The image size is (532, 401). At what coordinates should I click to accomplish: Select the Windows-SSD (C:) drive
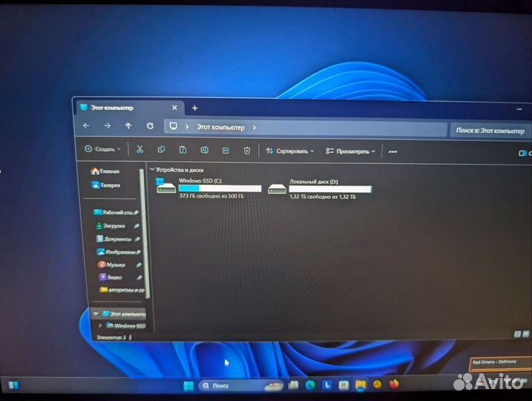click(x=209, y=188)
